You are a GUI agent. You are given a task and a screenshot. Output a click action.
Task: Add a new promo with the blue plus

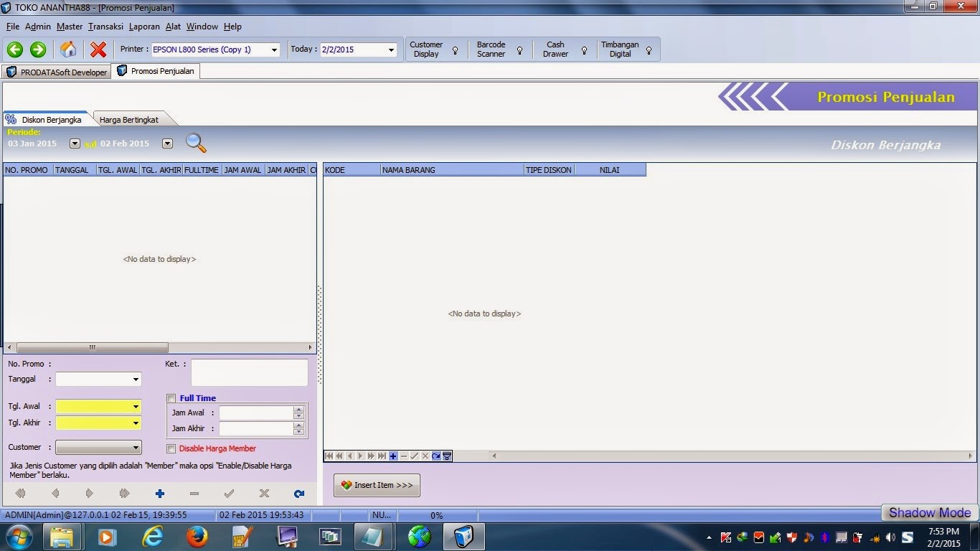coord(159,494)
